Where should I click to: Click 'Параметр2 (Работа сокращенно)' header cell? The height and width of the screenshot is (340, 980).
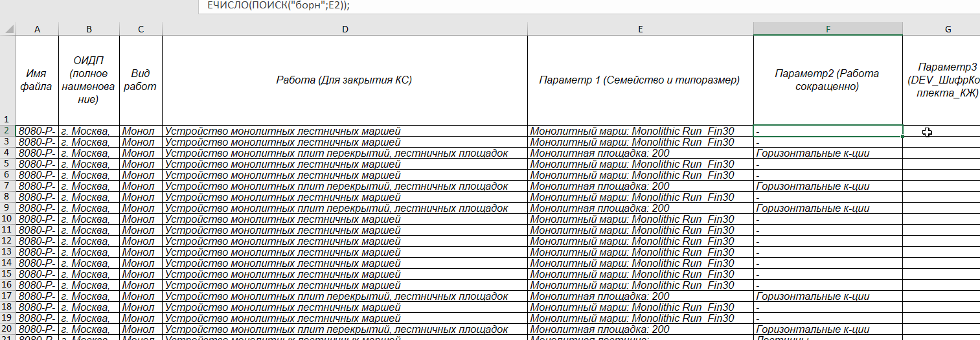828,80
